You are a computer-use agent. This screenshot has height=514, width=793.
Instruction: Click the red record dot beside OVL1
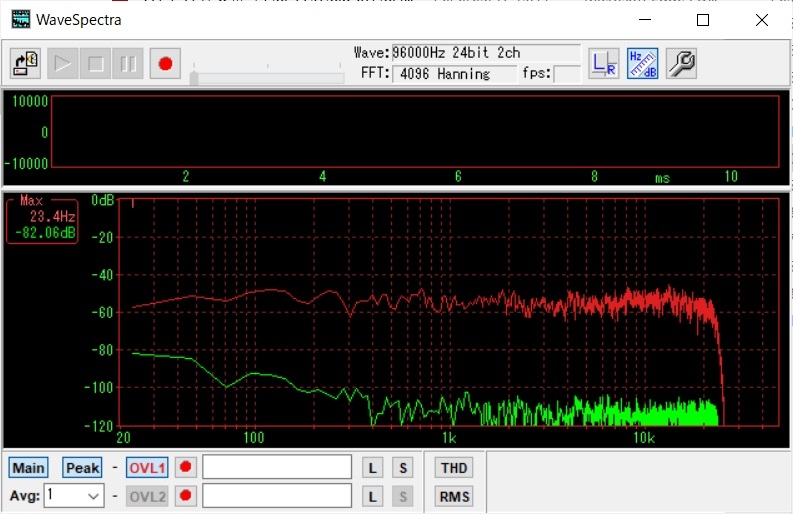click(185, 468)
